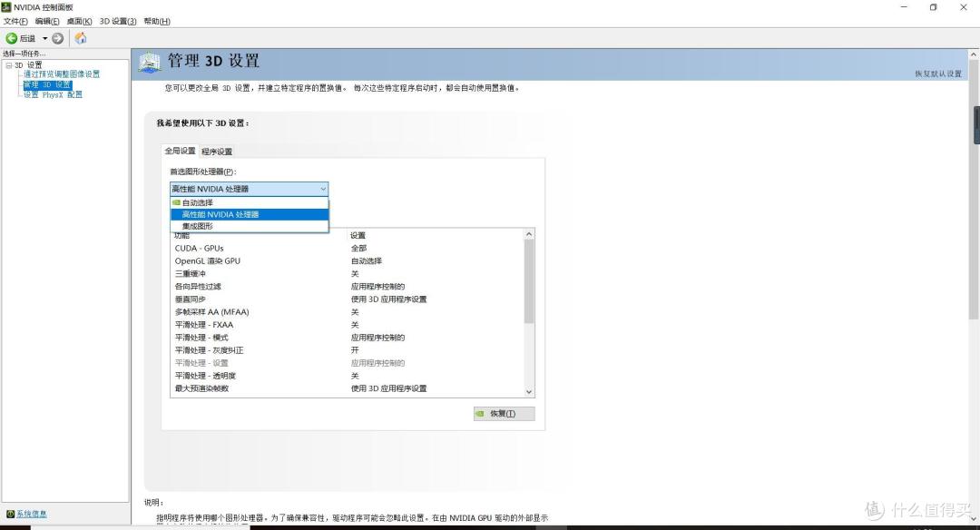
Task: Select the 平滑处理 - 灰度纠正 row
Action: [348, 350]
